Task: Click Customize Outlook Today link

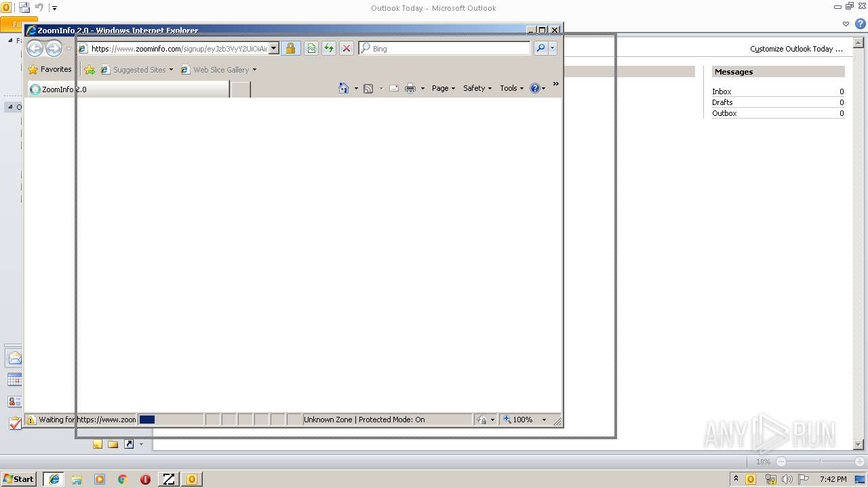Action: pyautogui.click(x=796, y=49)
